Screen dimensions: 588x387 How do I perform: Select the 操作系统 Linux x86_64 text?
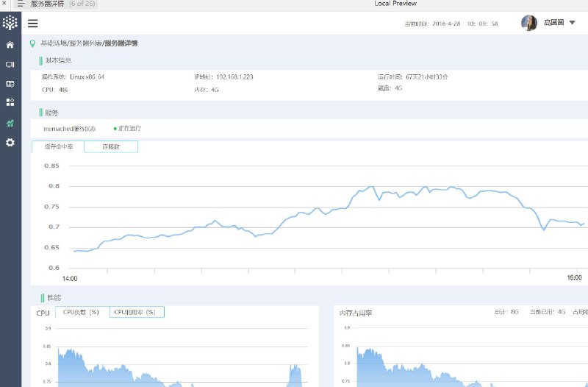73,77
